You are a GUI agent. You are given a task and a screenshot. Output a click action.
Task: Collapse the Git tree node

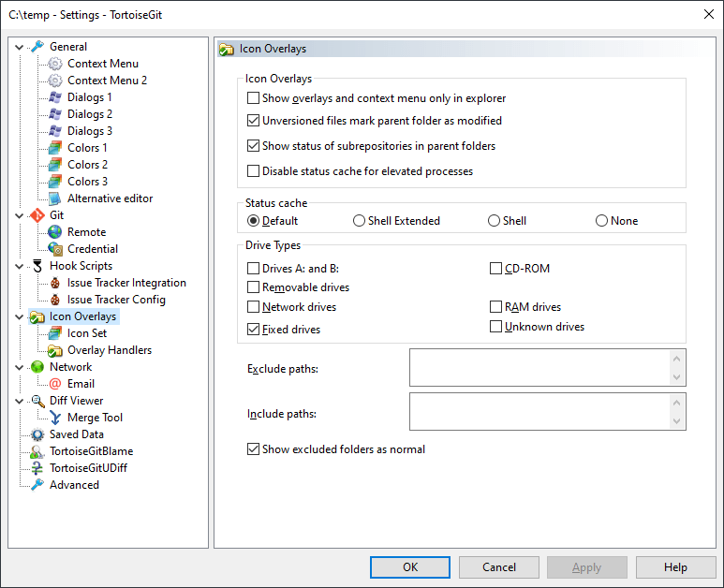pyautogui.click(x=20, y=215)
